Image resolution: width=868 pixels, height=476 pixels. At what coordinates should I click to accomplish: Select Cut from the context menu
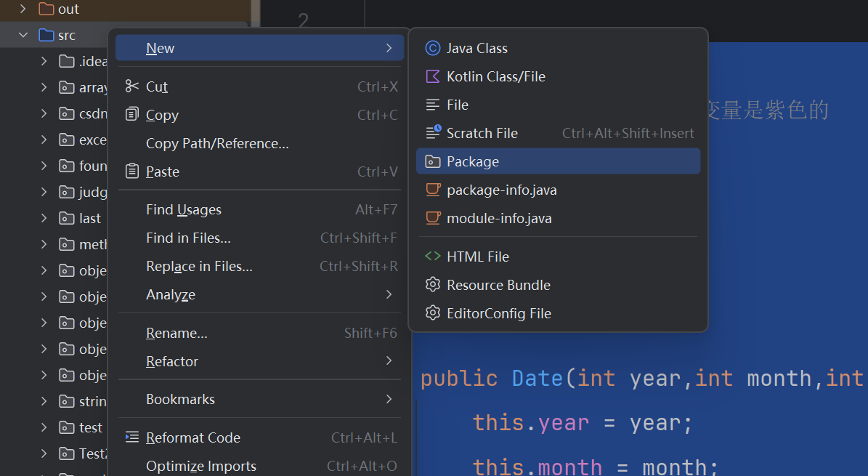tap(259, 86)
